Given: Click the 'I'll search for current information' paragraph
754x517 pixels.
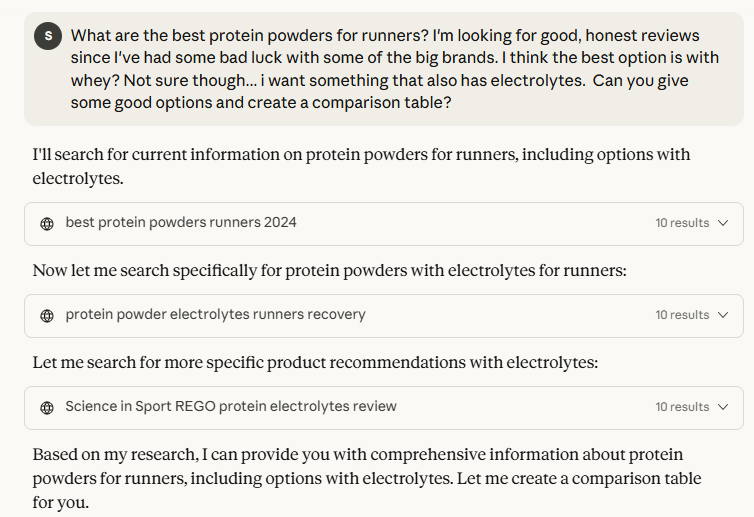Looking at the screenshot, I should point(360,167).
